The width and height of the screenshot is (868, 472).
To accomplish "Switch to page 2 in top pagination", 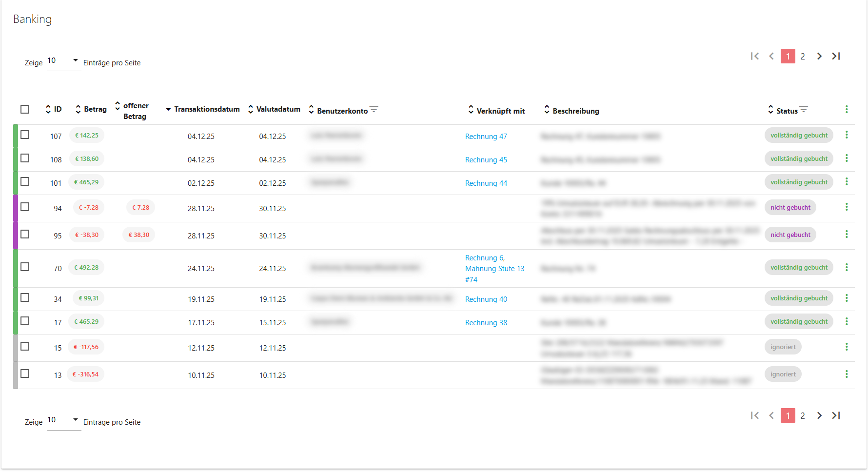I will [803, 57].
